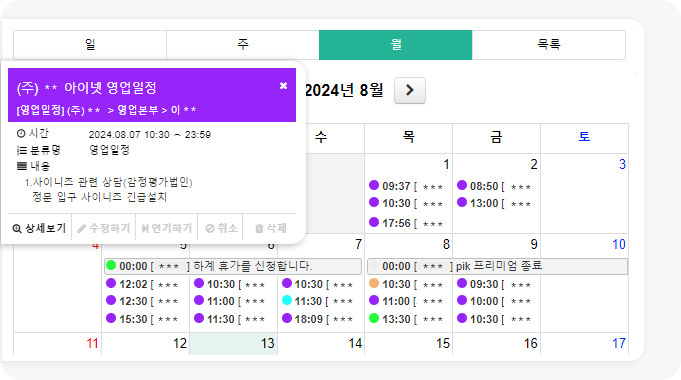
Task: Switch to the 일 day view tab
Action: coord(90,44)
